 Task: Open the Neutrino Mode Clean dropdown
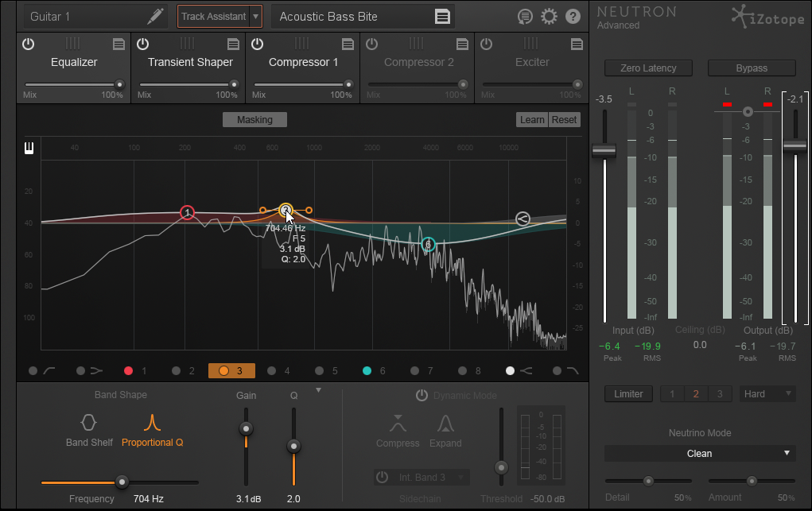pyautogui.click(x=700, y=454)
